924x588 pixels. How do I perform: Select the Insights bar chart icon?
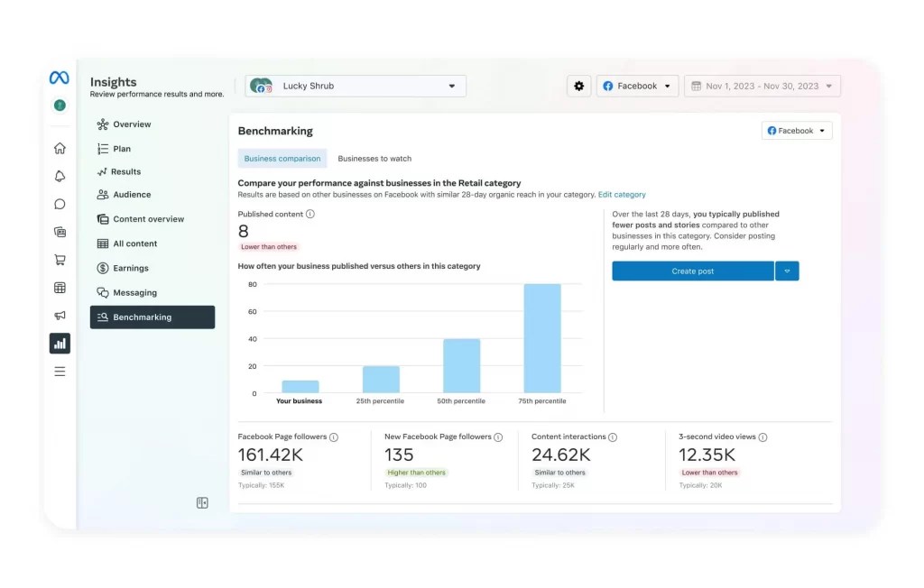[x=59, y=344]
